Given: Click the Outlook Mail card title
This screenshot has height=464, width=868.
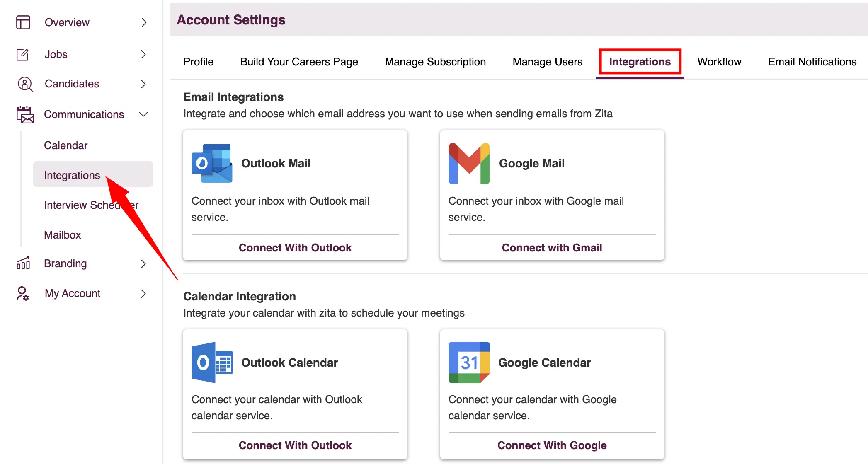Looking at the screenshot, I should (x=276, y=163).
